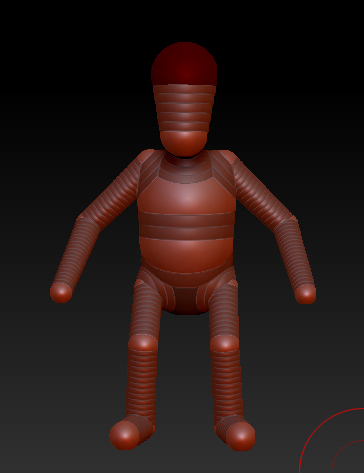Image resolution: width=364 pixels, height=473 pixels.
Task: Select the belly ZSphere of the mannequin
Action: tap(186, 255)
